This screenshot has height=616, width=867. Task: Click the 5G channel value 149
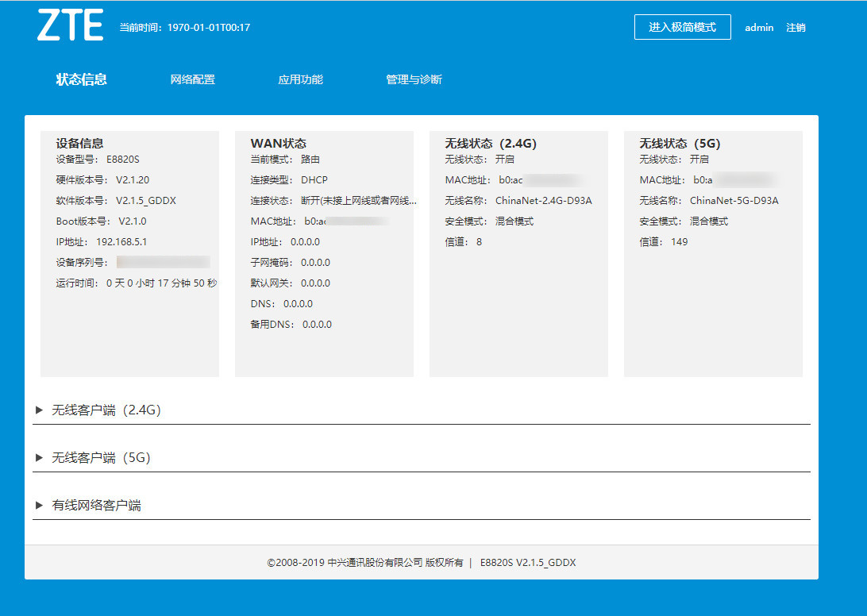click(x=679, y=241)
